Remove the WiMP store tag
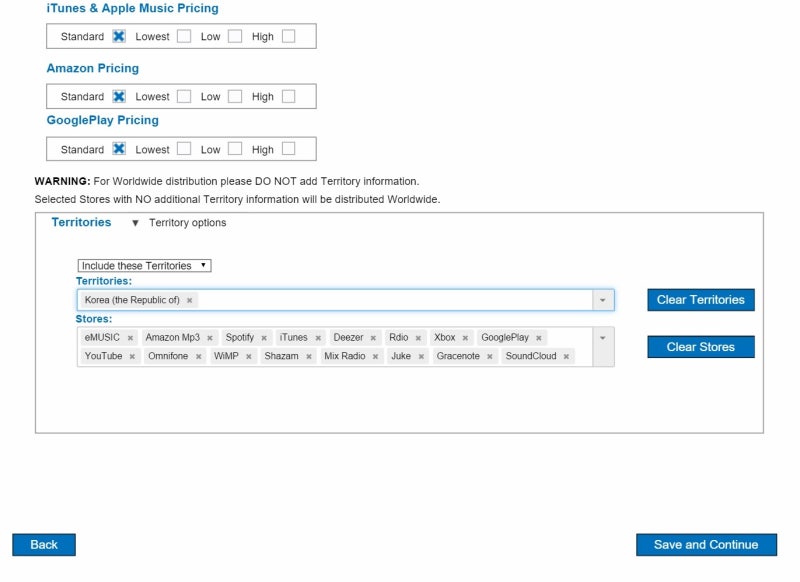800x582 pixels. (x=248, y=357)
